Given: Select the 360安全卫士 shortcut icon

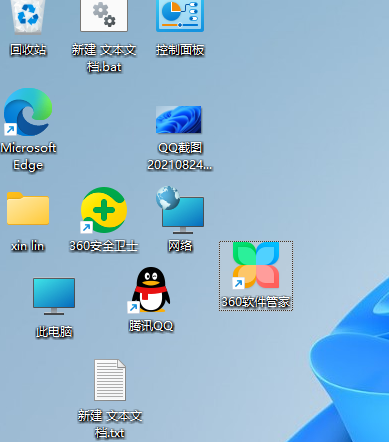Looking at the screenshot, I should (x=104, y=210).
